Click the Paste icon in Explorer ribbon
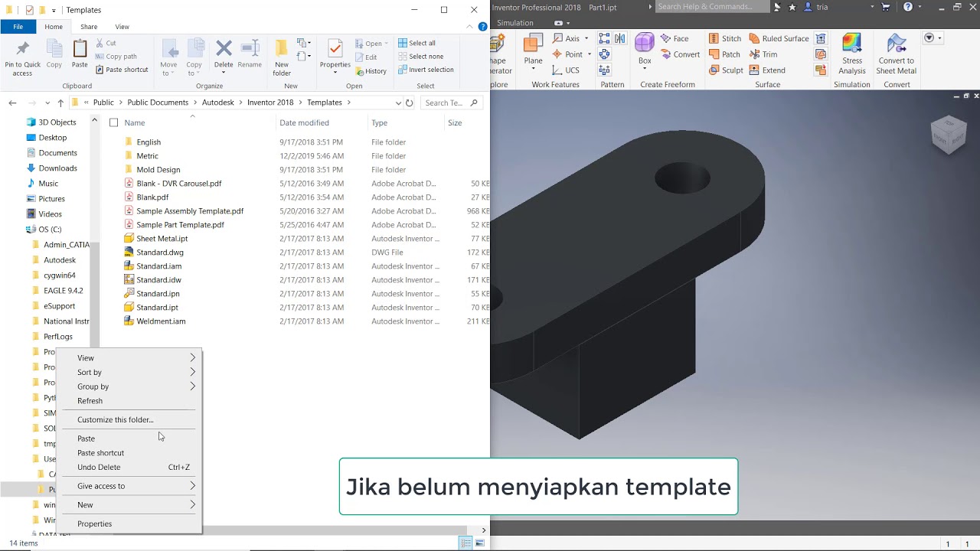The height and width of the screenshot is (551, 980). coord(80,54)
